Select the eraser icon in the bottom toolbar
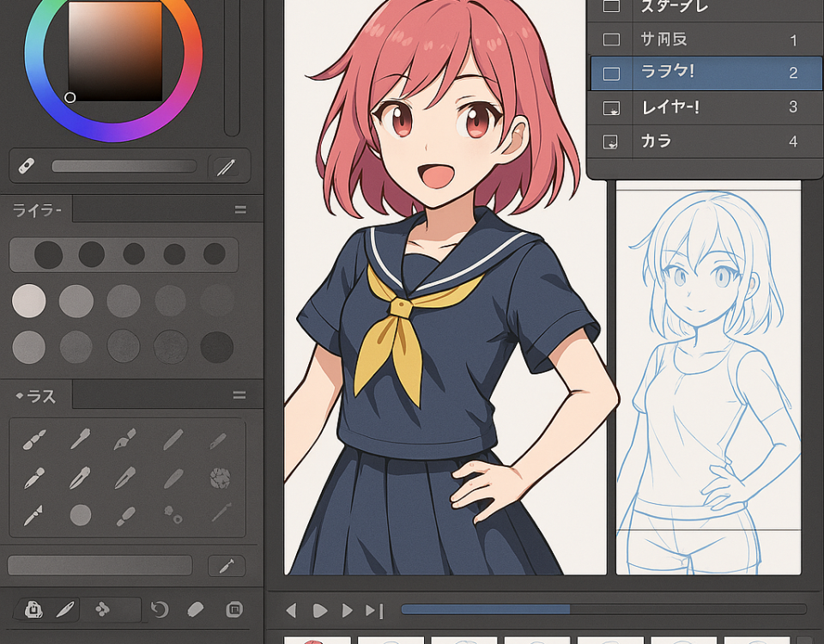 click(196, 610)
